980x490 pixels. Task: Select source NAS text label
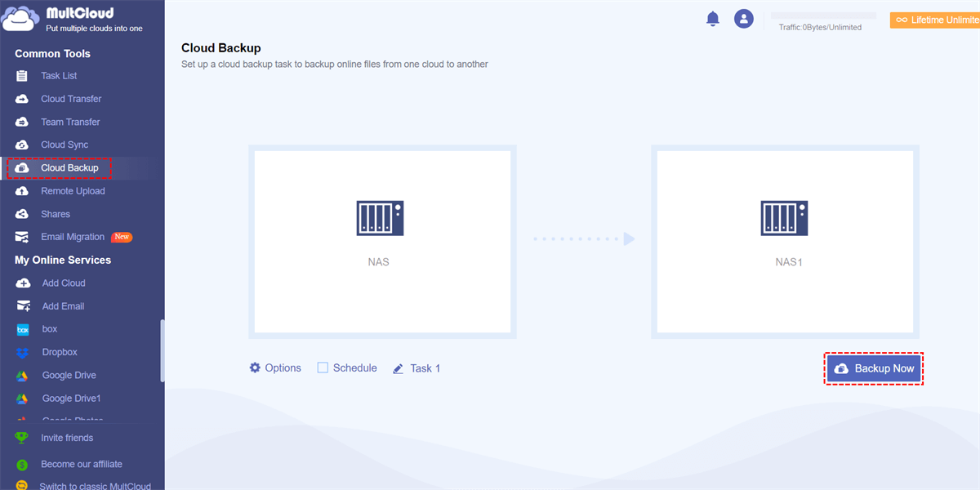(379, 263)
